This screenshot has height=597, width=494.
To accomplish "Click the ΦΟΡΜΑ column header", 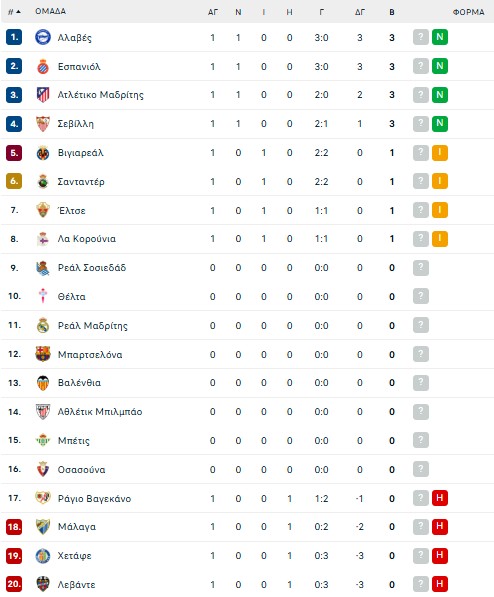I will (x=468, y=12).
